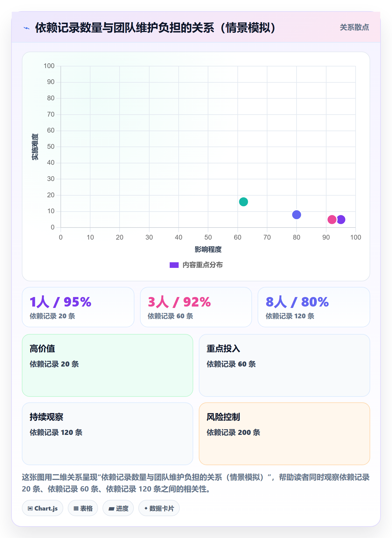Click the 进度 chip
Screen dimensions: 392x538
pos(118,508)
